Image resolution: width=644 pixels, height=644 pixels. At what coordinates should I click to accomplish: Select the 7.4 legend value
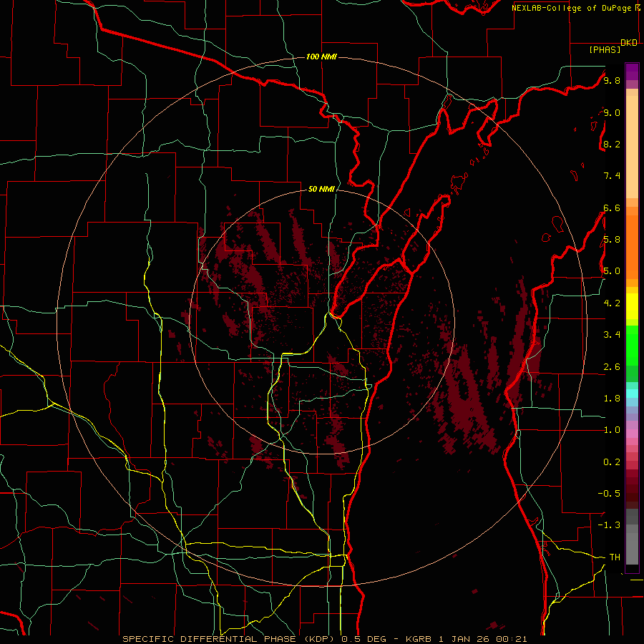click(x=612, y=176)
